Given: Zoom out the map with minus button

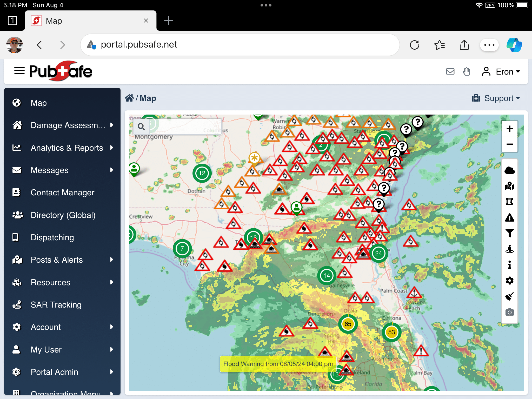Looking at the screenshot, I should tap(510, 144).
